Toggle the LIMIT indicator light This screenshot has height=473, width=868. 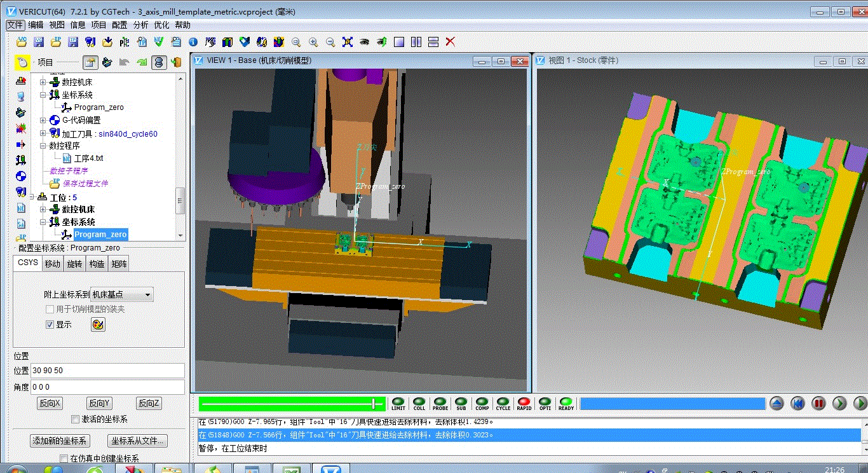point(398,404)
